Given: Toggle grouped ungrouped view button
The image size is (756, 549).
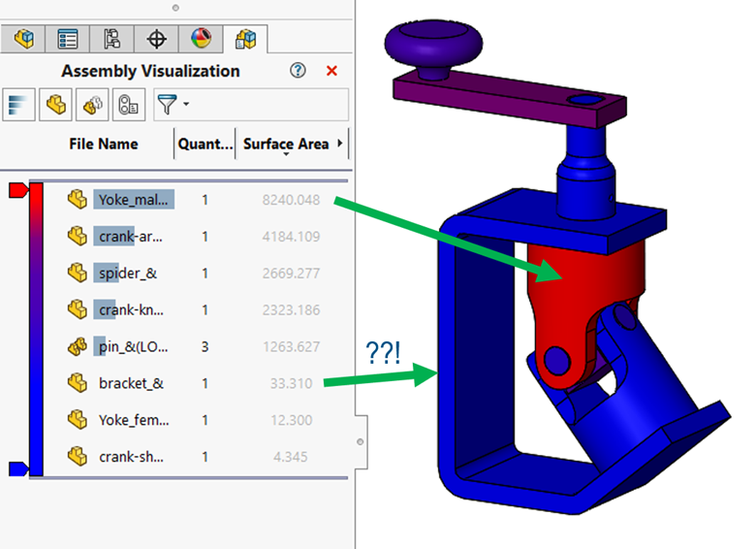Looking at the screenshot, I should [92, 104].
